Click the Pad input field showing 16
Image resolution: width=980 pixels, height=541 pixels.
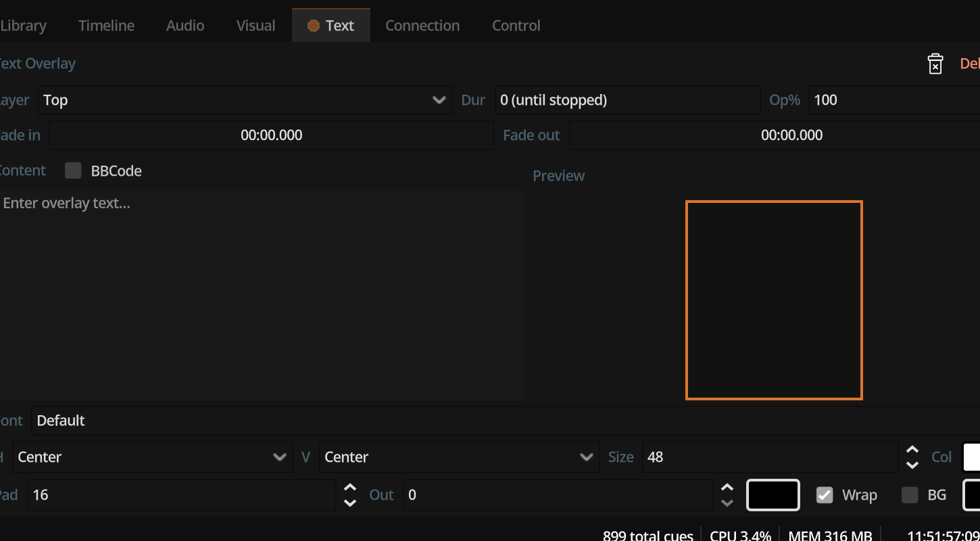click(182, 495)
